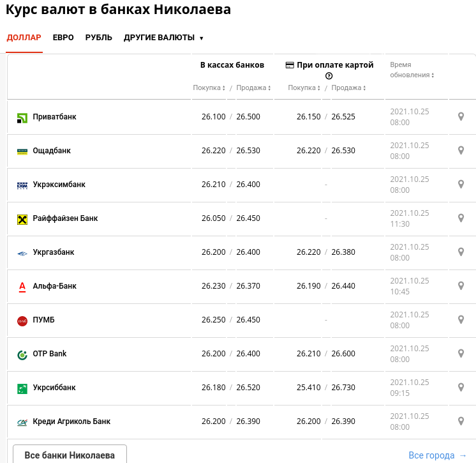The height and width of the screenshot is (463, 476).
Task: Sort card payment Покупка column
Action: [x=304, y=87]
